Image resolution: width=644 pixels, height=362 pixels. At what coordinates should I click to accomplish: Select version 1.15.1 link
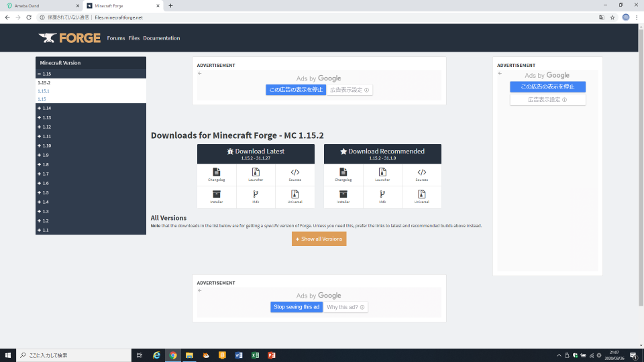pyautogui.click(x=44, y=91)
